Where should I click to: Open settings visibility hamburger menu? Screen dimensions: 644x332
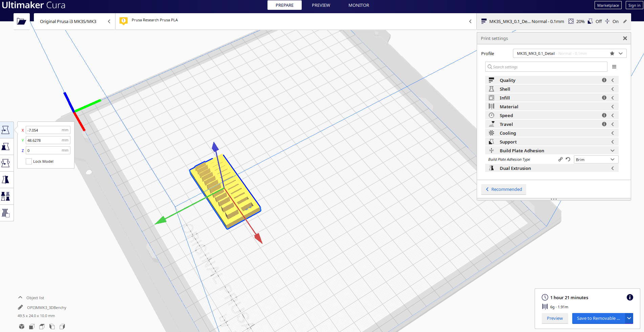[x=614, y=67]
